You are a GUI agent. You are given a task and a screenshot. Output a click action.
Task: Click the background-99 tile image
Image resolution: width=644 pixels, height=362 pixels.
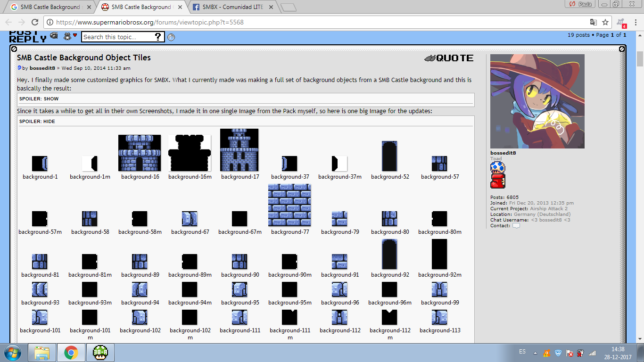point(439,289)
